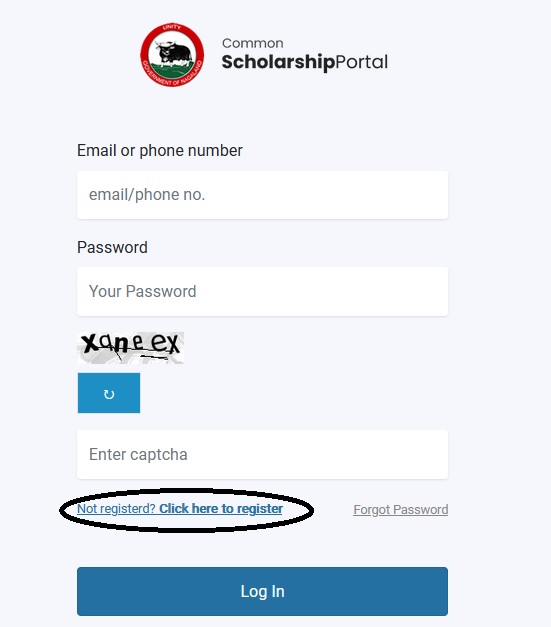Open the 'Click here to register' link

click(x=221, y=509)
